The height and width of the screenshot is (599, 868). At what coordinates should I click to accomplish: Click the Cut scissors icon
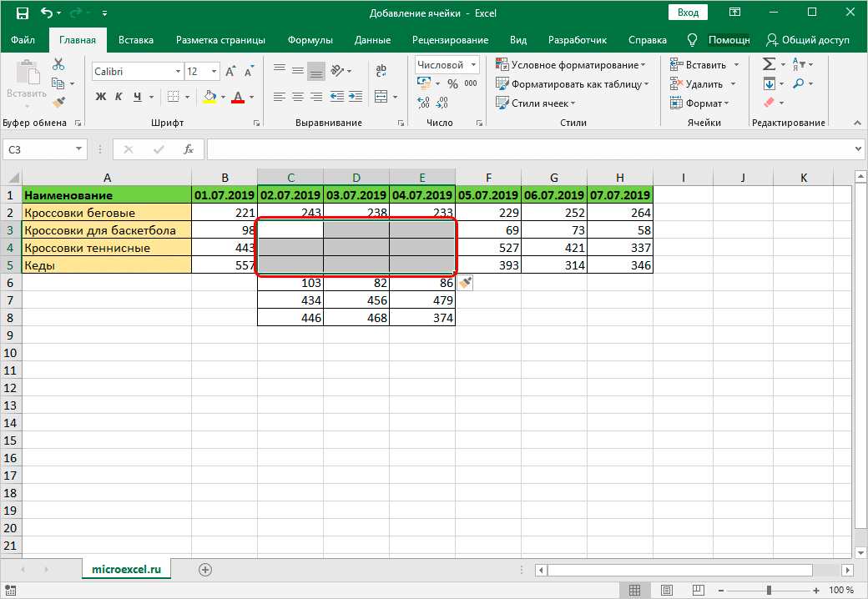coord(58,64)
